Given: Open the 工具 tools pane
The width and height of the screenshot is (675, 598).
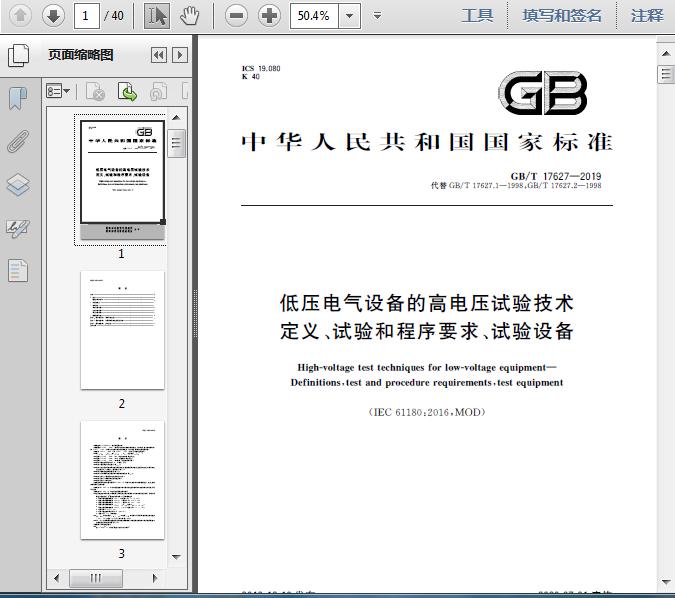Looking at the screenshot, I should tap(477, 15).
